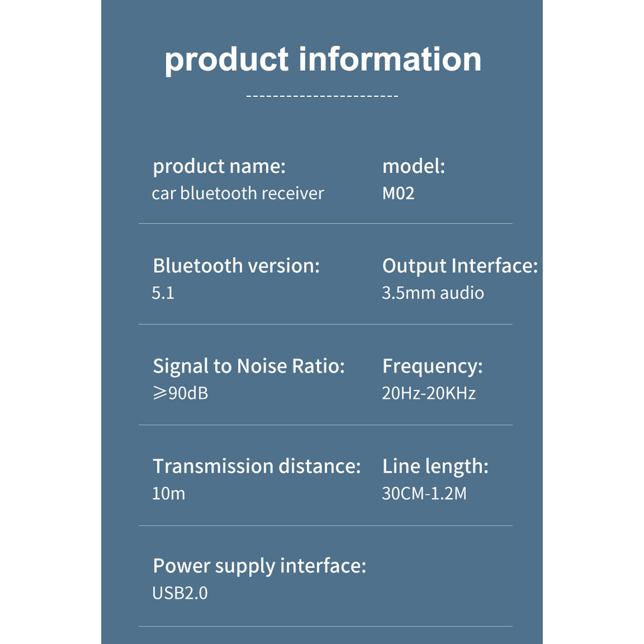
Task: Click the 'Power supply interface:' label
Action: [259, 567]
